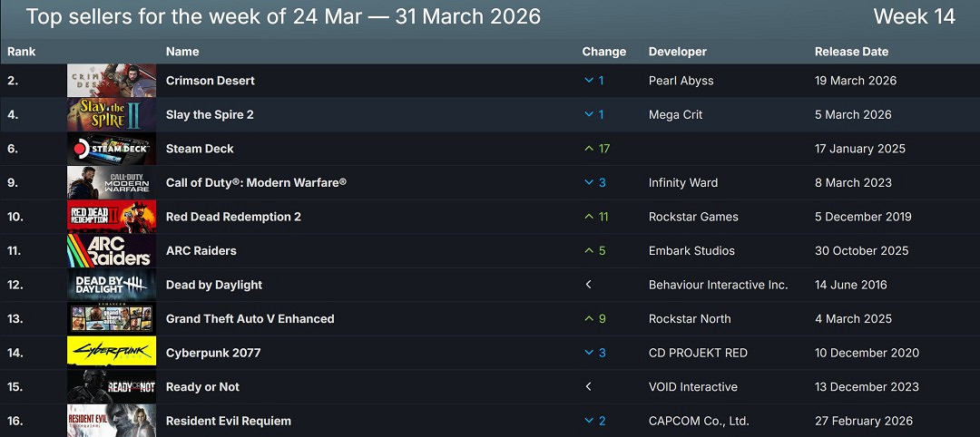Open the Red Dead Redemption 2 title link
The image size is (980, 437).
coord(233,217)
